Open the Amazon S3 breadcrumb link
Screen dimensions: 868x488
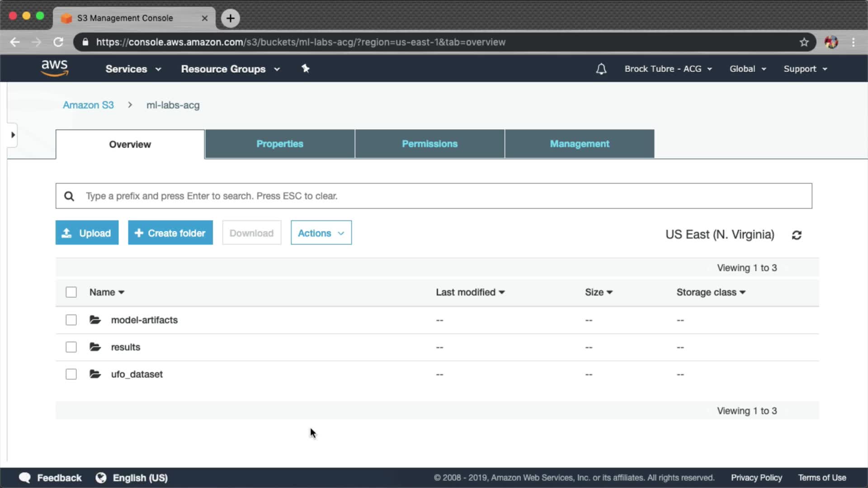(x=88, y=105)
